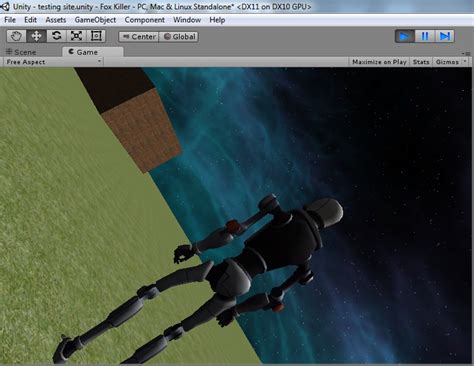Open the Window menu
Viewport: 474px width, 366px height.
[187, 20]
